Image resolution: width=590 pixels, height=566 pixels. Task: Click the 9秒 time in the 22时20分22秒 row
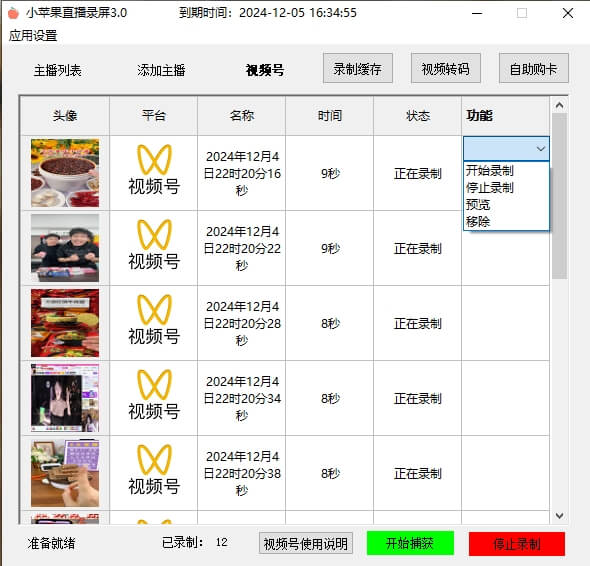coord(330,248)
